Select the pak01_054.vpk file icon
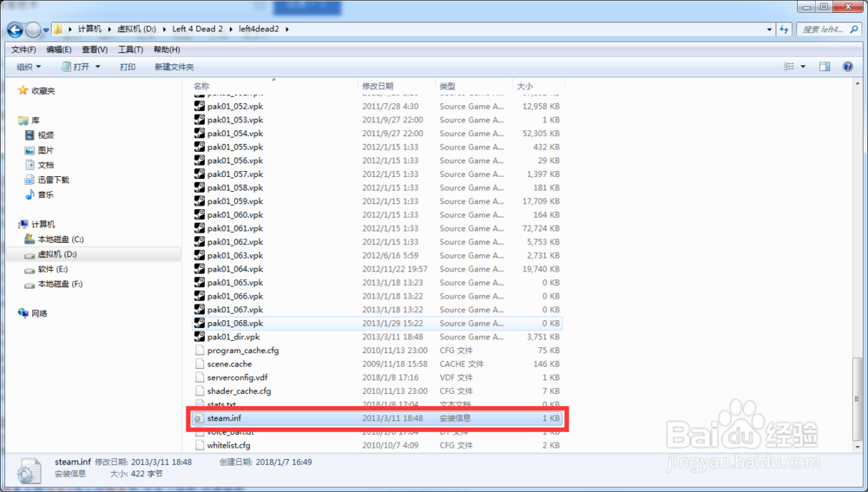The image size is (868, 492). point(200,133)
